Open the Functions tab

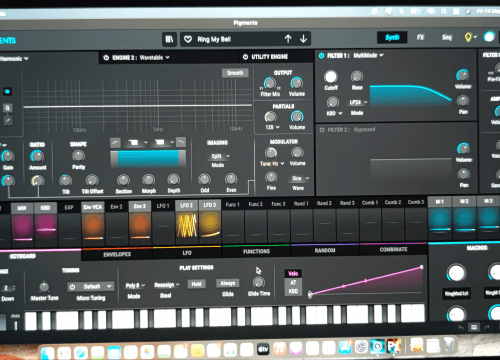click(x=256, y=252)
